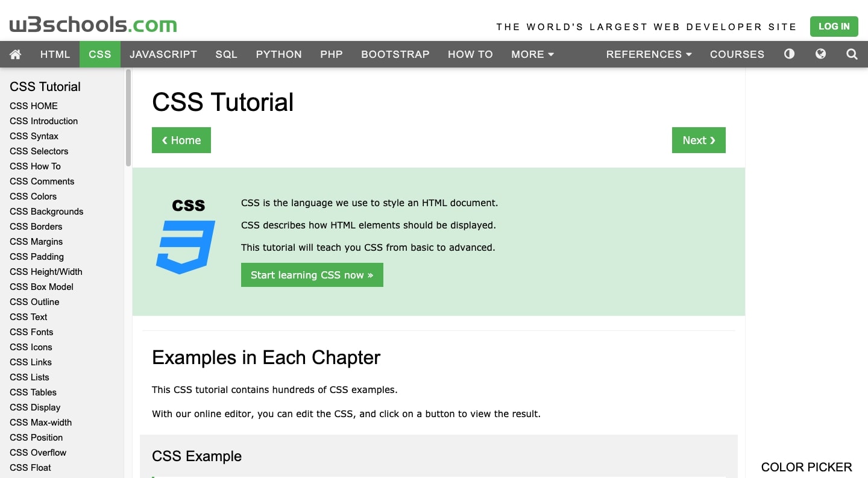Toggle dark mode contrast icon

(x=789, y=54)
